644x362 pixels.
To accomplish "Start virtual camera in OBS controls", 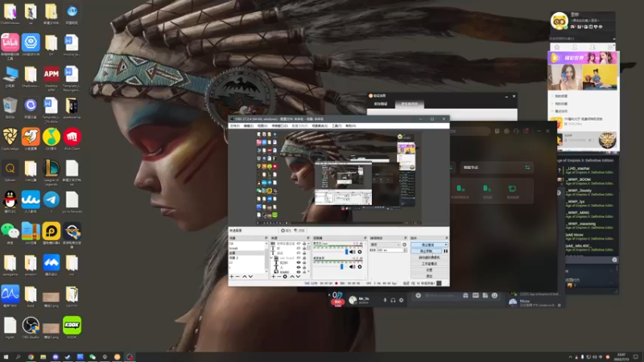I will click(430, 257).
